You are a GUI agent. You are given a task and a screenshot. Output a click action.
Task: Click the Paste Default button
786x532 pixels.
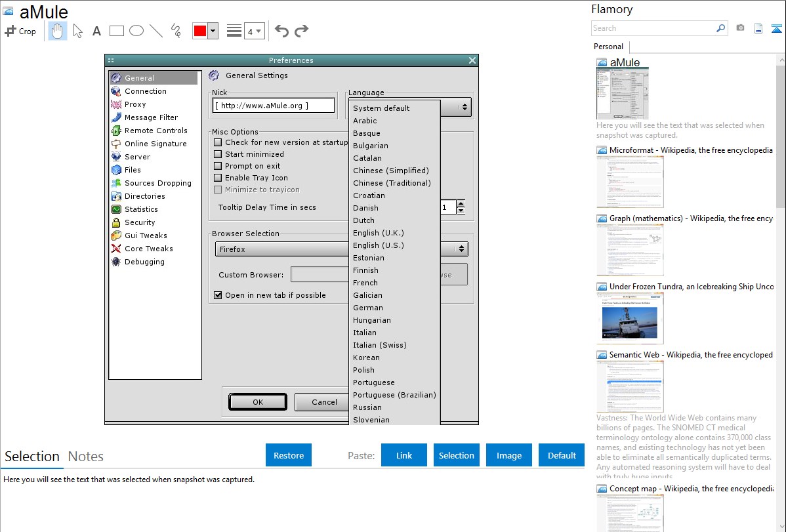click(562, 455)
